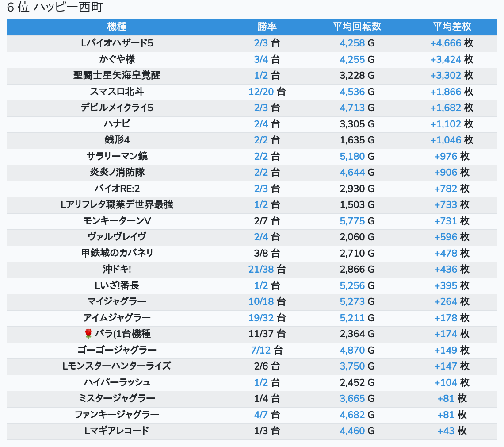Select the ハナビ machine name
This screenshot has height=447, width=504.
pos(117,124)
